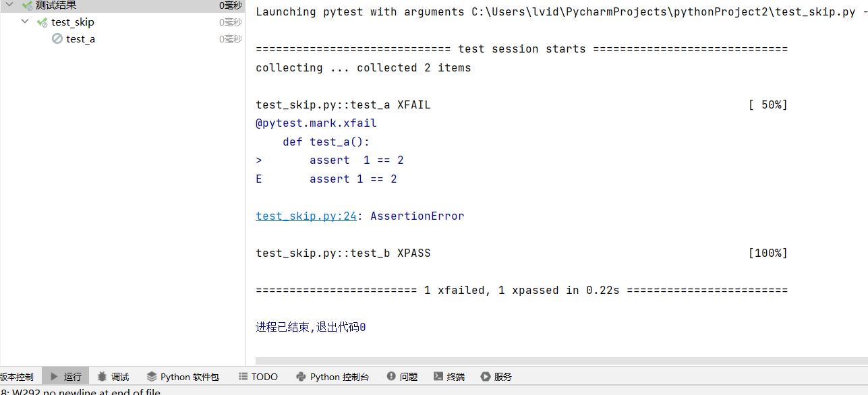Select the test_skip label in the tree
The height and width of the screenshot is (395, 868).
[x=73, y=22]
